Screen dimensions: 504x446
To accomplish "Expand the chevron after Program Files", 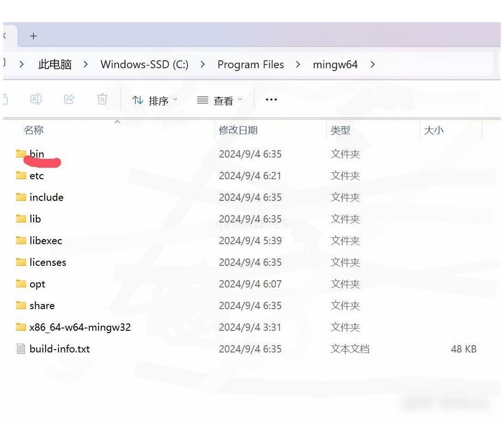I will point(298,65).
